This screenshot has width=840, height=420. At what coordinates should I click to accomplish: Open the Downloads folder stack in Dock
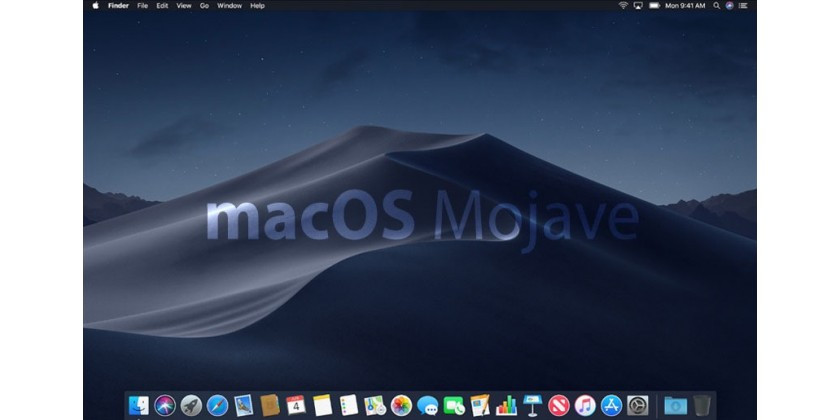(x=676, y=406)
